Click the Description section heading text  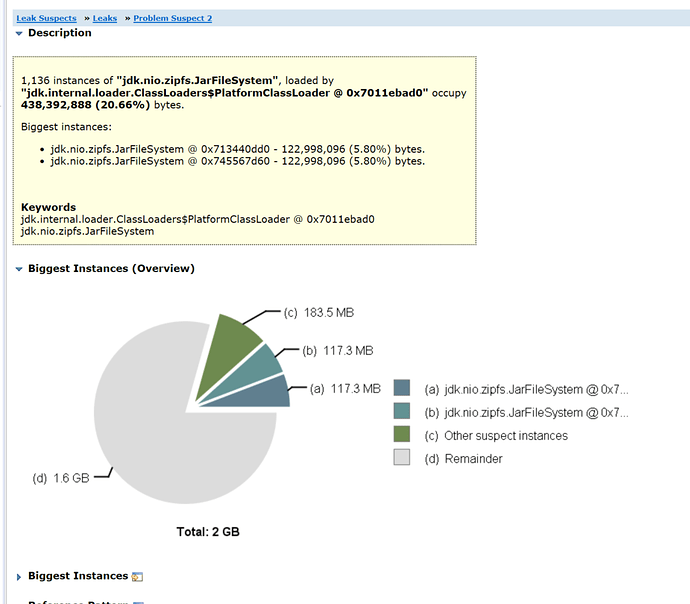[59, 33]
